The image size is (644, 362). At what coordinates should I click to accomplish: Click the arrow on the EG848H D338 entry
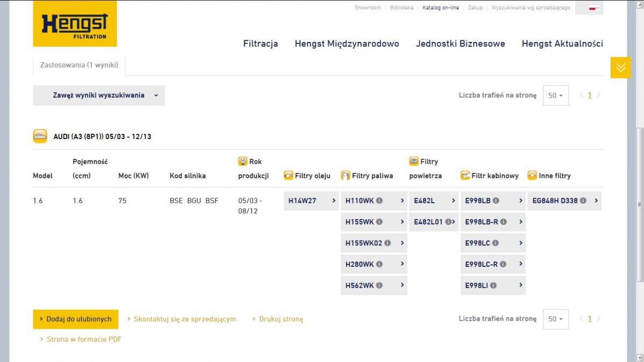tap(596, 201)
